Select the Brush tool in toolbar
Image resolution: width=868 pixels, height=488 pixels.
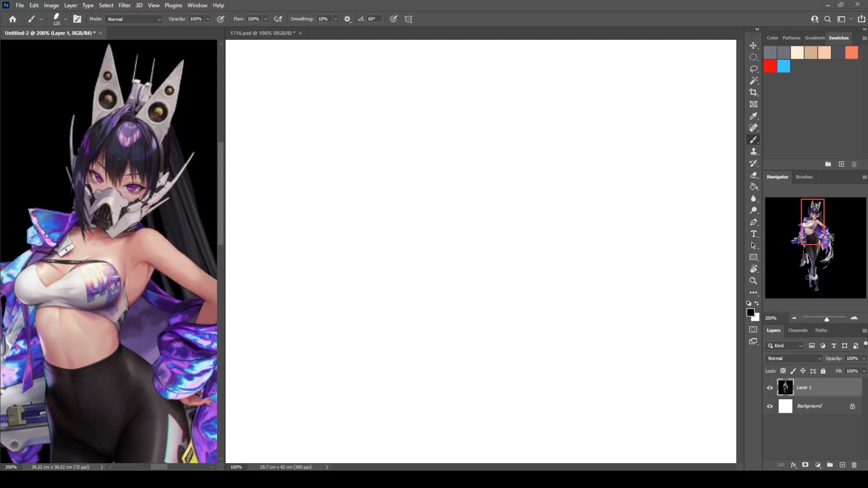point(753,140)
